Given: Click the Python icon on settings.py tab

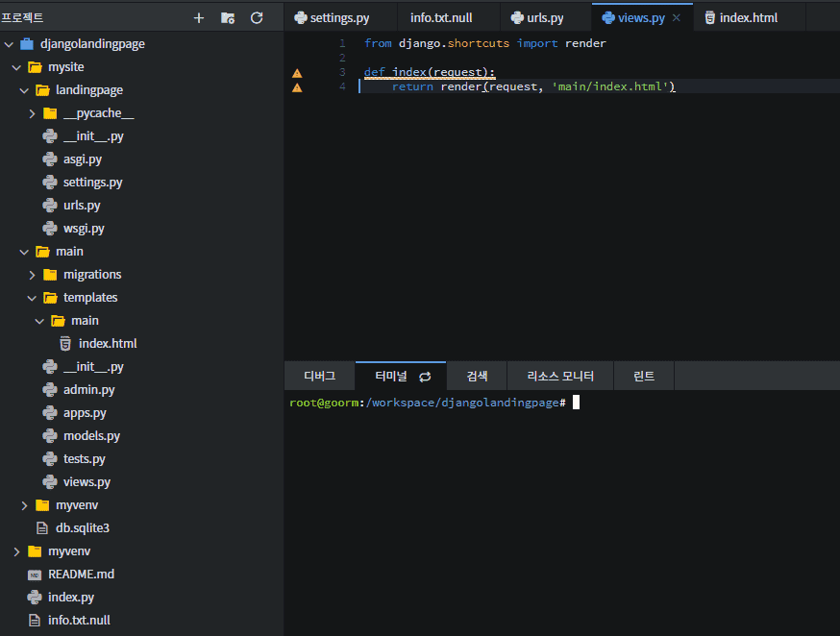Looking at the screenshot, I should [301, 17].
